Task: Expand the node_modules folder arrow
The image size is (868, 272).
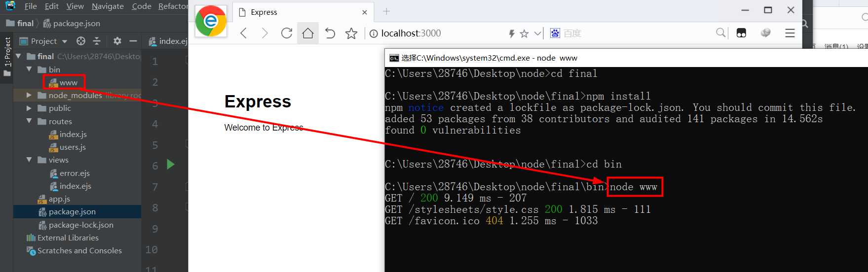Action: click(x=29, y=95)
